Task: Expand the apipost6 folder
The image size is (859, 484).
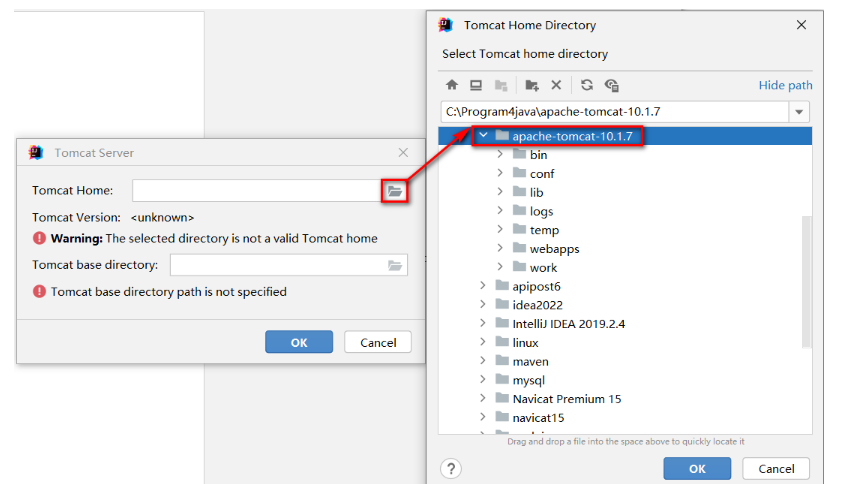Action: (x=483, y=286)
